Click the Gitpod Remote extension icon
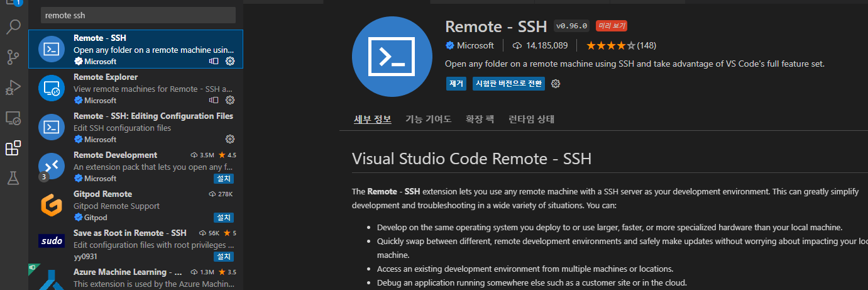The height and width of the screenshot is (290, 868). point(51,205)
